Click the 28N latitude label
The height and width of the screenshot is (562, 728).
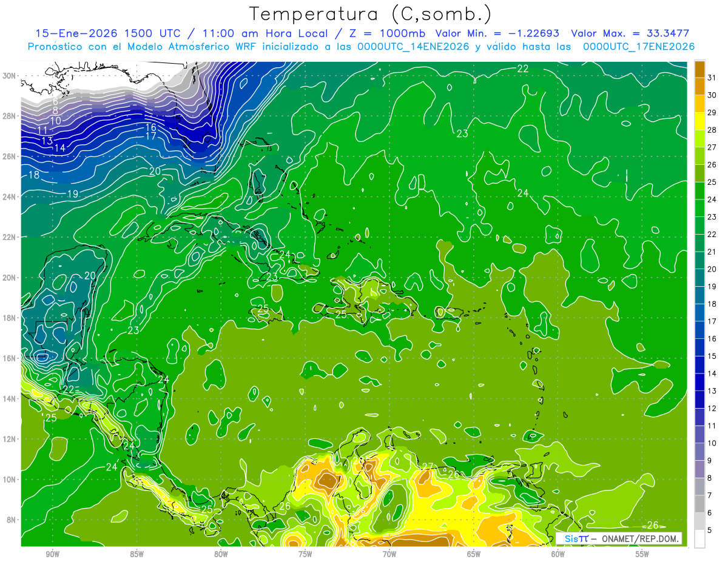(x=9, y=116)
